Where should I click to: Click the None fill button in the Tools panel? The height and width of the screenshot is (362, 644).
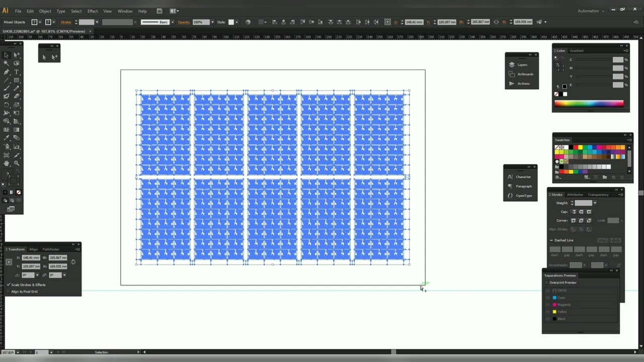[x=19, y=193]
